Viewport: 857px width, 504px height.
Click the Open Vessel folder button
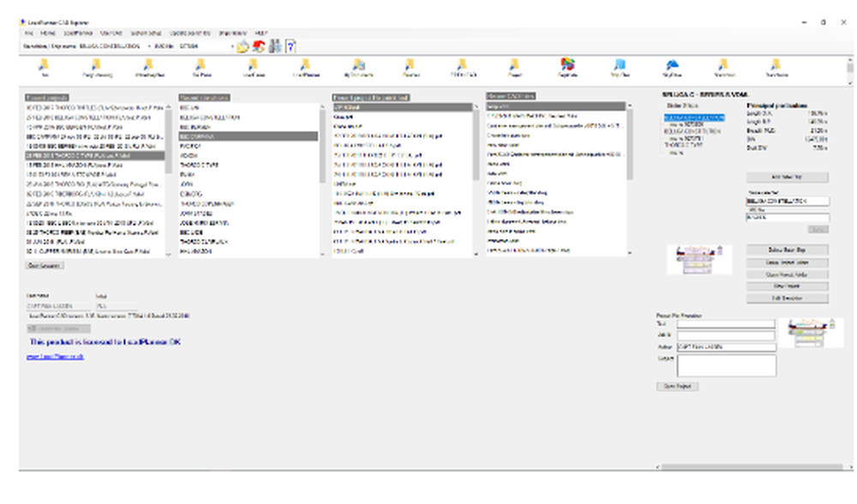pyautogui.click(x=787, y=274)
